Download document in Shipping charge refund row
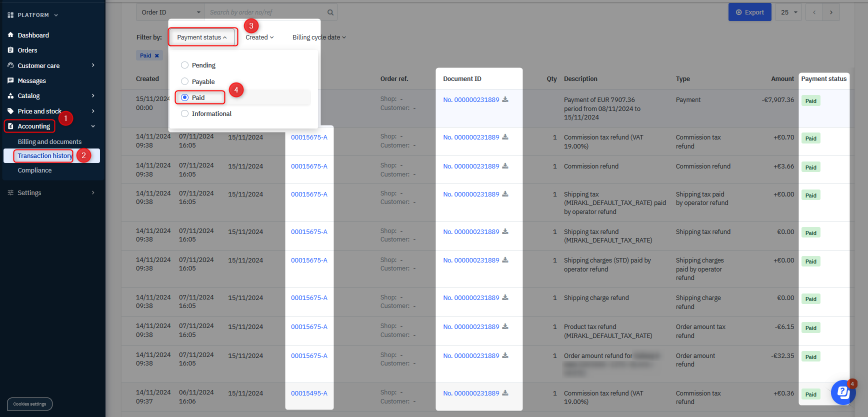The height and width of the screenshot is (417, 868). (505, 297)
